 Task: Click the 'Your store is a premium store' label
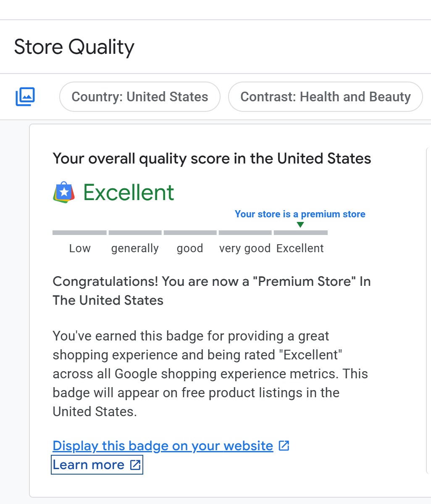(300, 214)
